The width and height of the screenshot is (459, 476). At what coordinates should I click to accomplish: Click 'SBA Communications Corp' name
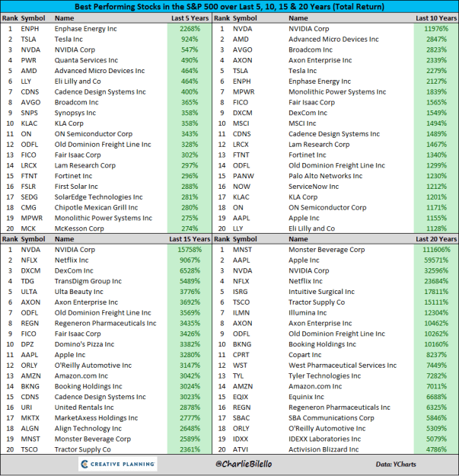coord(331,418)
